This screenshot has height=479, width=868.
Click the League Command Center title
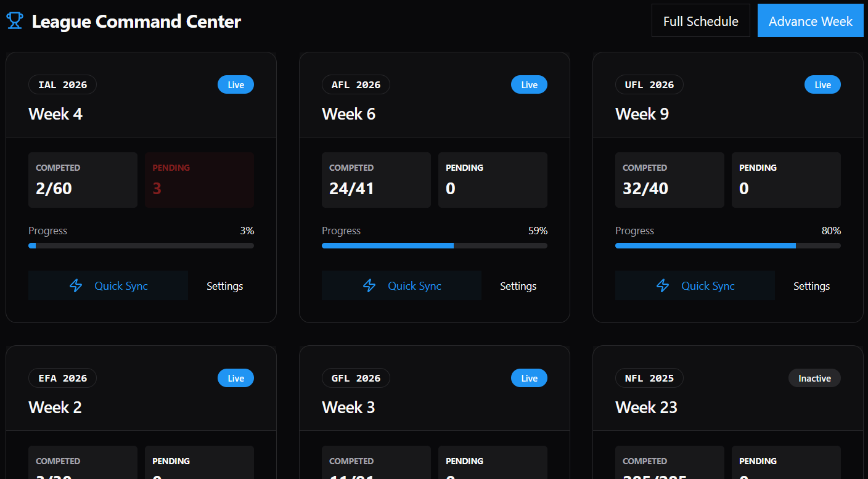click(136, 22)
